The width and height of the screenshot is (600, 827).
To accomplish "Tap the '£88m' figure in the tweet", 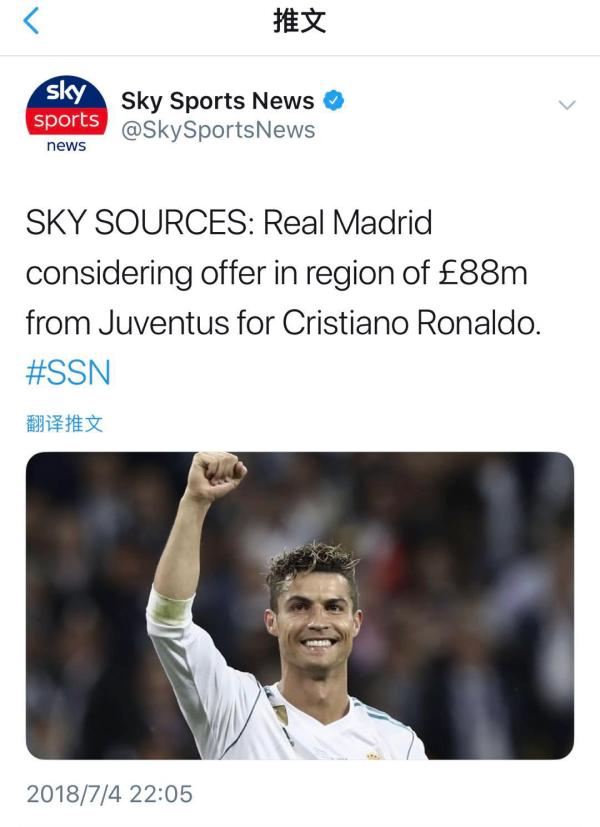I will coord(483,273).
